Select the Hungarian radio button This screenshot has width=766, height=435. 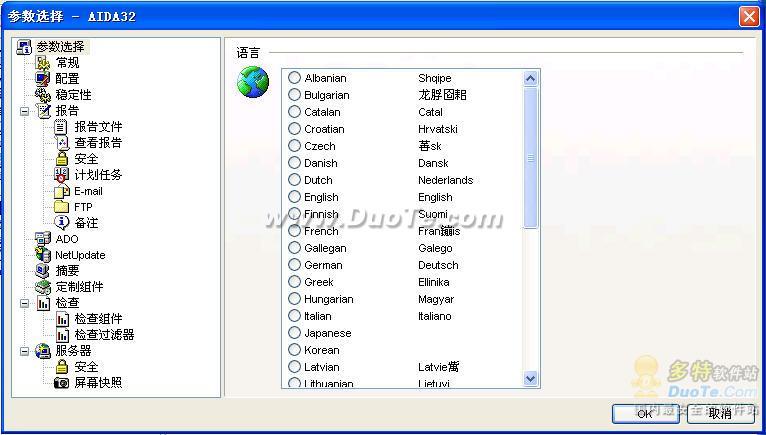(294, 298)
